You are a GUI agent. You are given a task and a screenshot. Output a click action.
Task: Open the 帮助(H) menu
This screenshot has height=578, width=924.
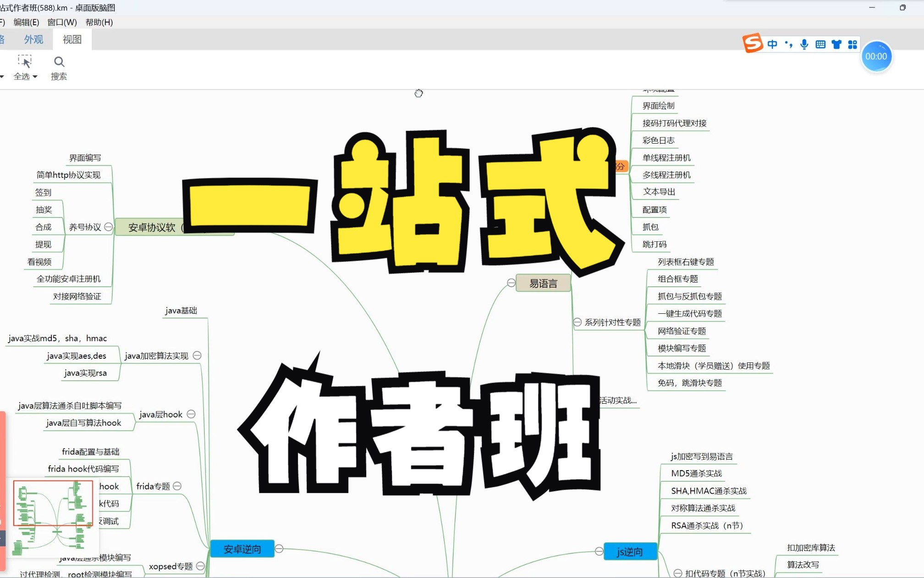(x=99, y=22)
